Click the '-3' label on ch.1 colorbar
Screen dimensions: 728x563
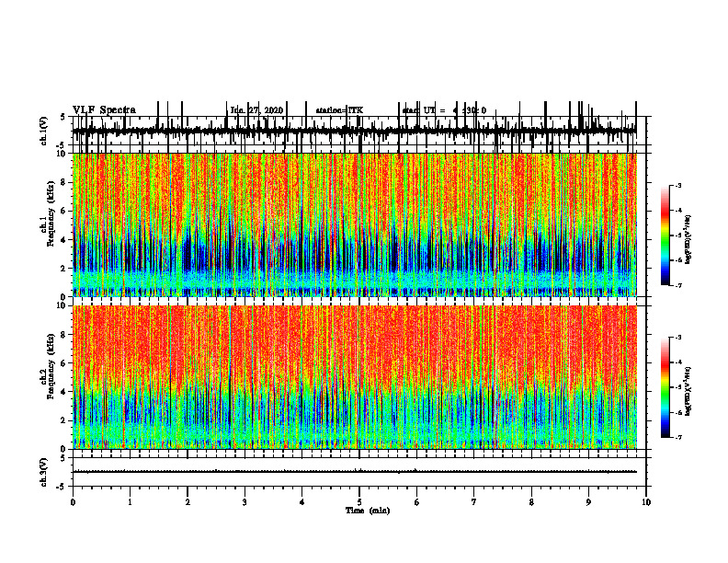pos(678,185)
